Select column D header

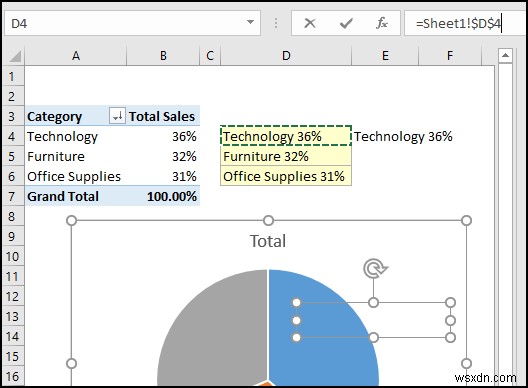coord(286,56)
